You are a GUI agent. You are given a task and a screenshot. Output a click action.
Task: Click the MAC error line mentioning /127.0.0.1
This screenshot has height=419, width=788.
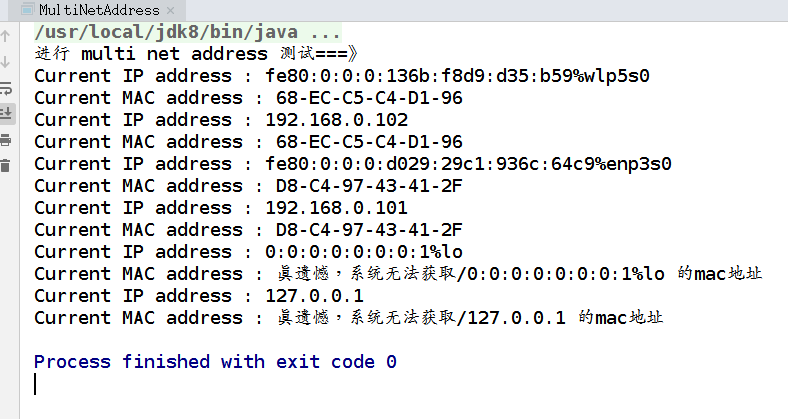pos(349,318)
